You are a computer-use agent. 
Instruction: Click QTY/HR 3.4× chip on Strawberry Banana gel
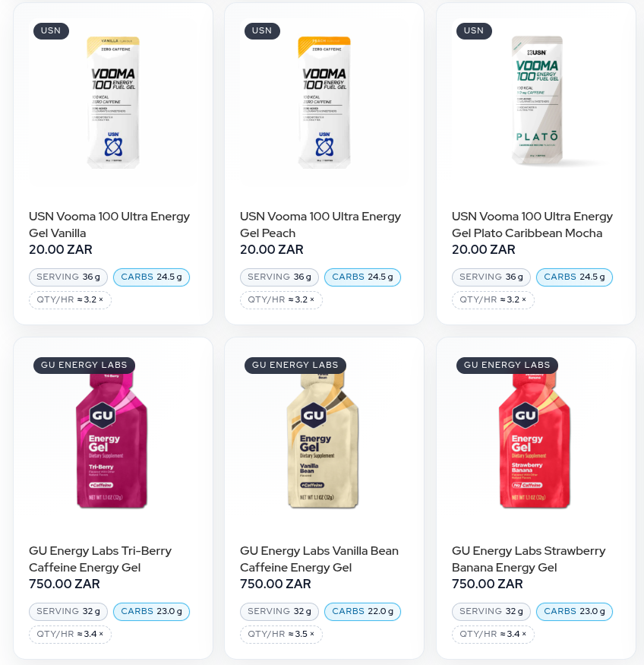[493, 634]
